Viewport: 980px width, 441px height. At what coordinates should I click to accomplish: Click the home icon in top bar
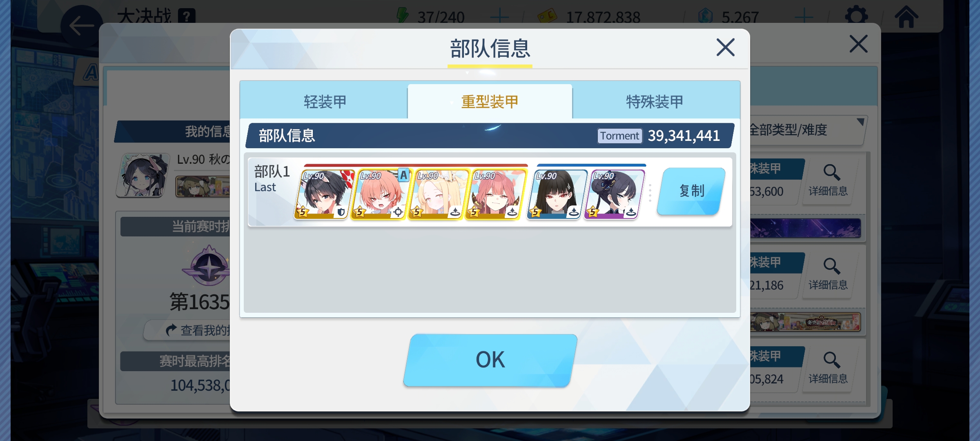click(x=906, y=16)
